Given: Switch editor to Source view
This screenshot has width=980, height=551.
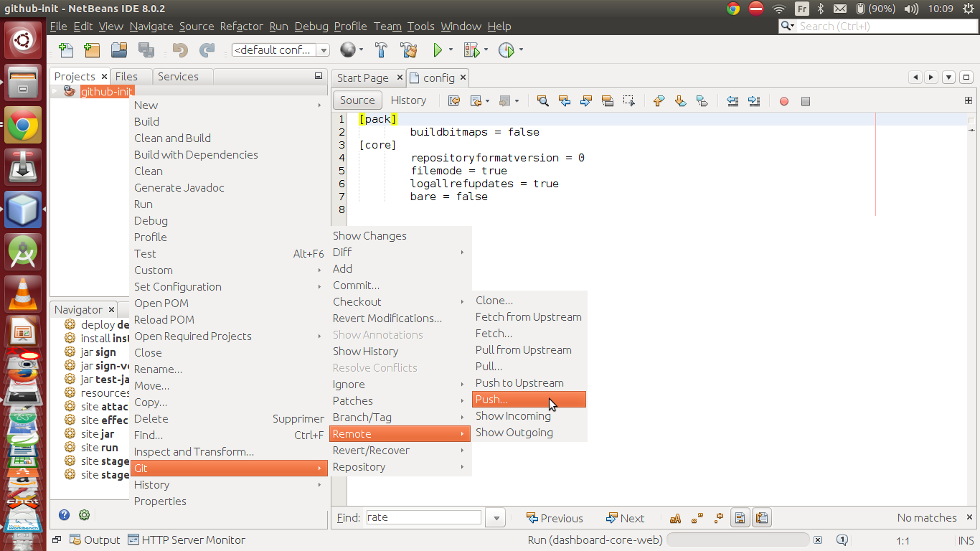Looking at the screenshot, I should point(357,100).
